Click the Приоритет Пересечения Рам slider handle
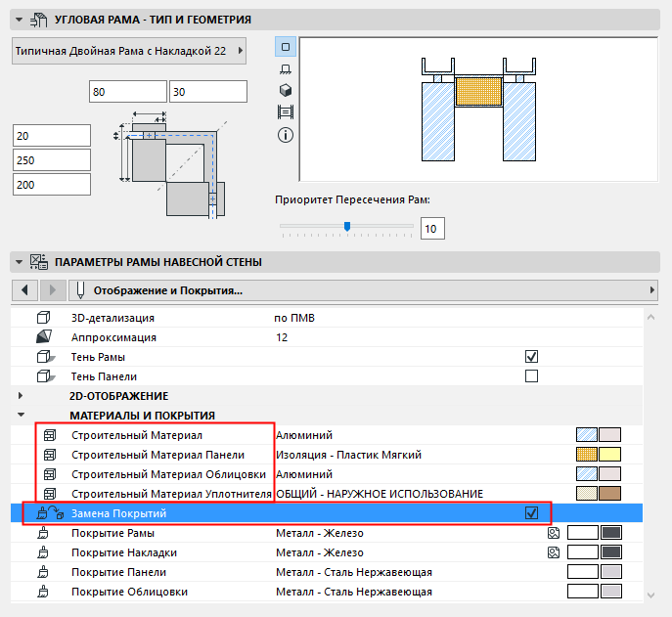672x617 pixels. [x=347, y=226]
